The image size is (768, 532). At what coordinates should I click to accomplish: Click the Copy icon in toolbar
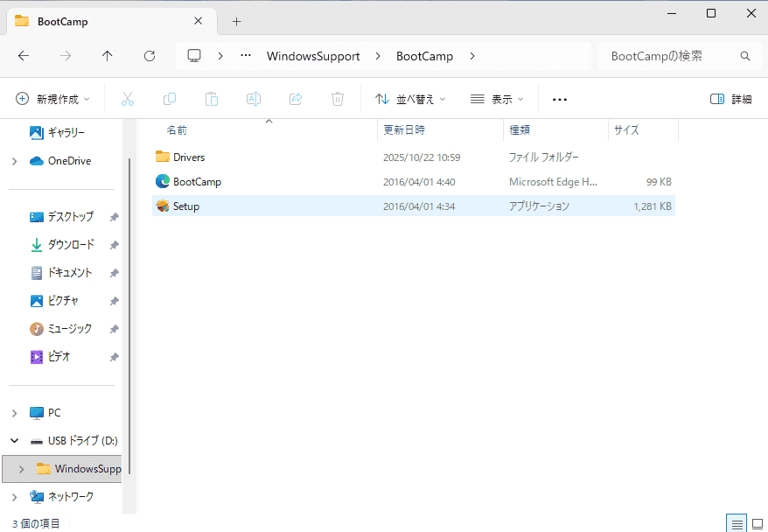tap(170, 99)
